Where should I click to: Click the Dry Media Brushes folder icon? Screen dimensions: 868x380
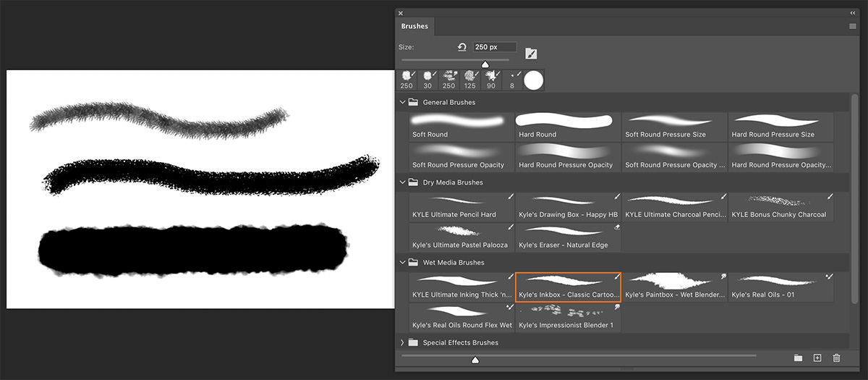click(x=414, y=182)
